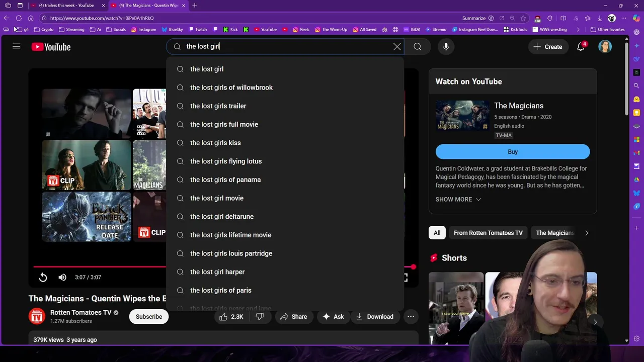
Task: Open the Streaming bookmarks folder
Action: 71,29
